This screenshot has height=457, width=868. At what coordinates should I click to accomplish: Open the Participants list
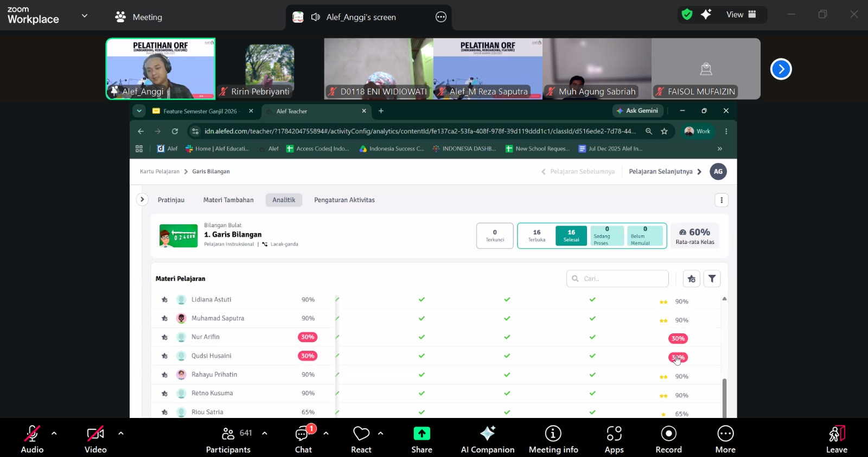click(228, 440)
